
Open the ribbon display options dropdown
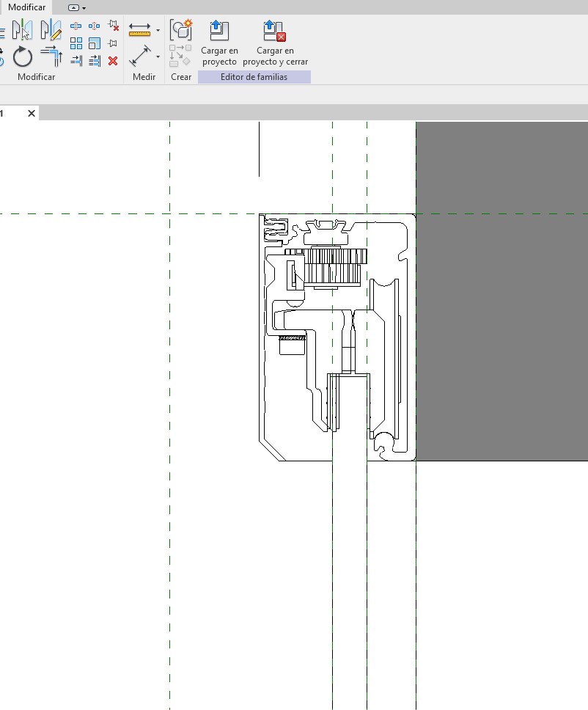click(x=77, y=7)
